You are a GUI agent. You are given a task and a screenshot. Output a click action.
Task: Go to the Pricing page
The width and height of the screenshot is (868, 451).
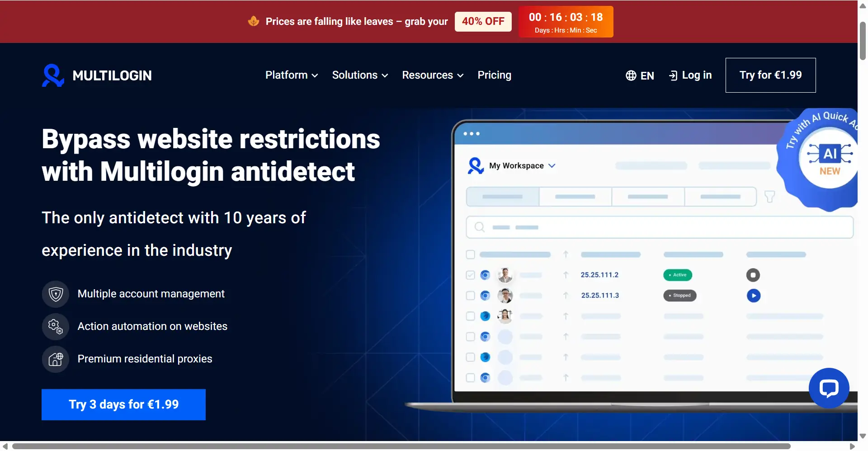(x=494, y=75)
